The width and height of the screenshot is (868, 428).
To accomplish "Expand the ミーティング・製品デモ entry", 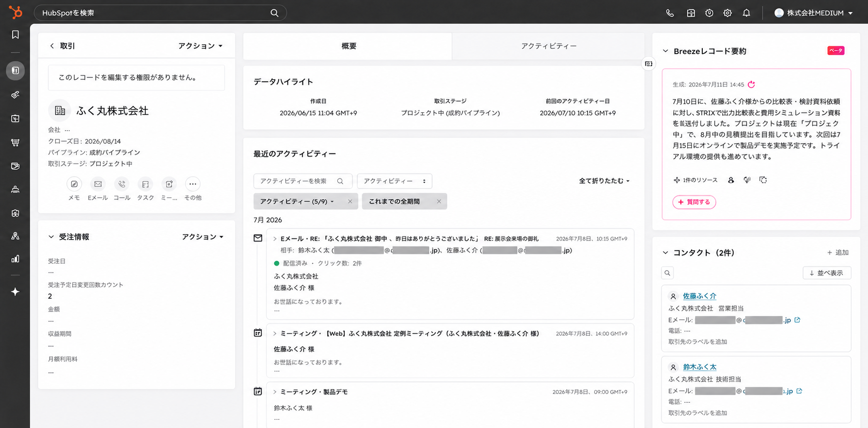I will coord(275,392).
